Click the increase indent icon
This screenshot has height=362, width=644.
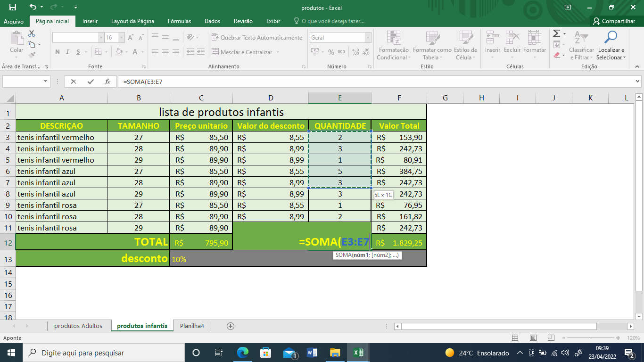point(200,52)
